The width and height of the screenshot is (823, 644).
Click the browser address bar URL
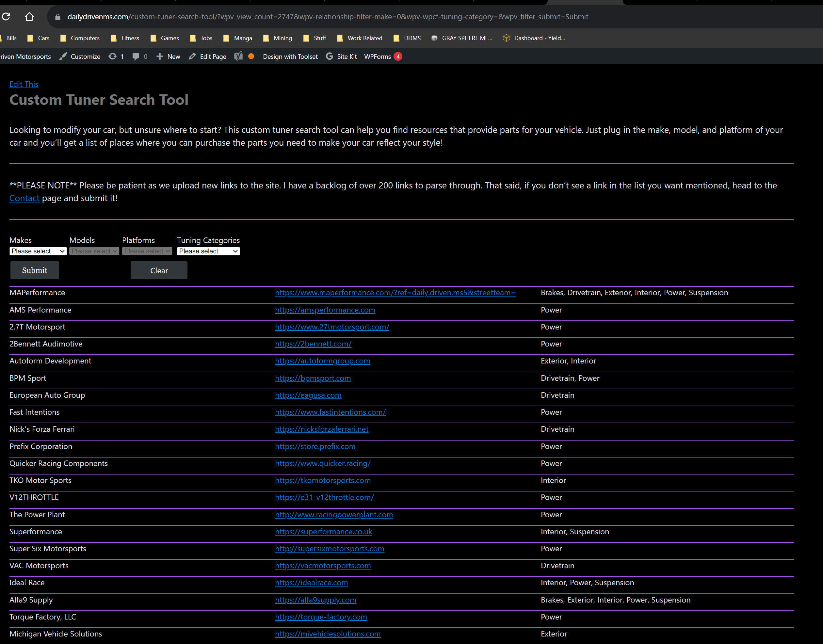click(x=328, y=17)
